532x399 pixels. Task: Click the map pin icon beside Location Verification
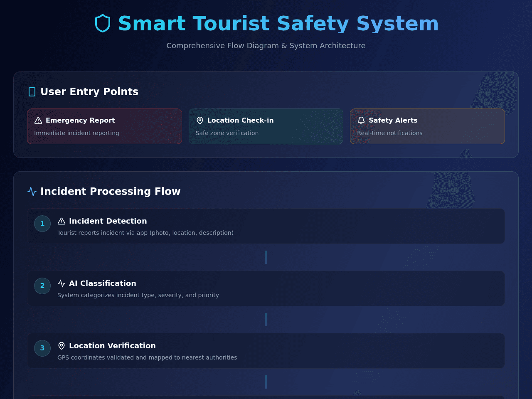click(62, 346)
